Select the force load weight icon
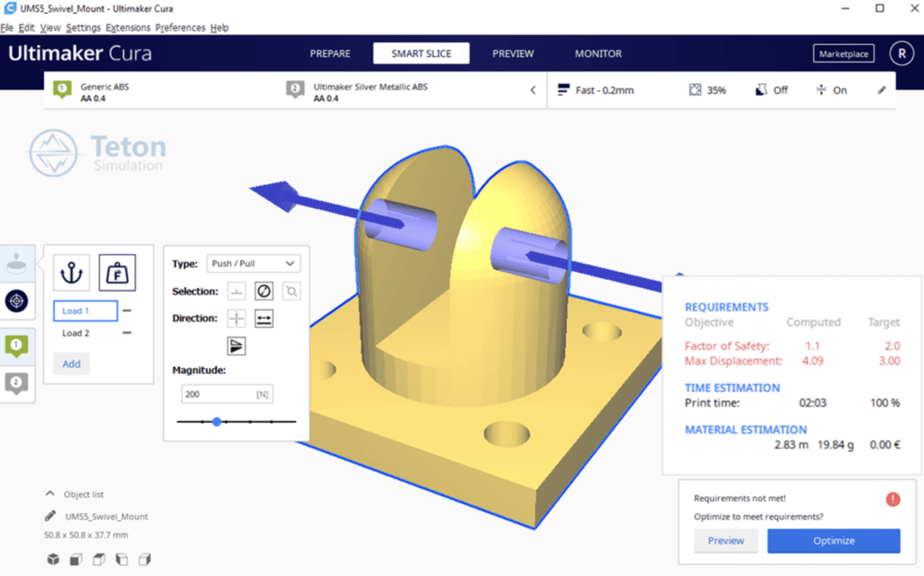The image size is (924, 576). (117, 272)
